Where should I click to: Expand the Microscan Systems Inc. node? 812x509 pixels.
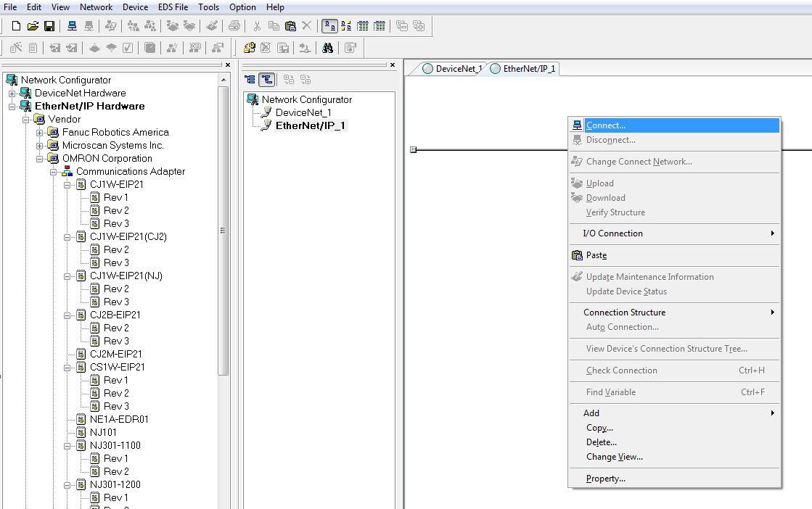pyautogui.click(x=39, y=146)
